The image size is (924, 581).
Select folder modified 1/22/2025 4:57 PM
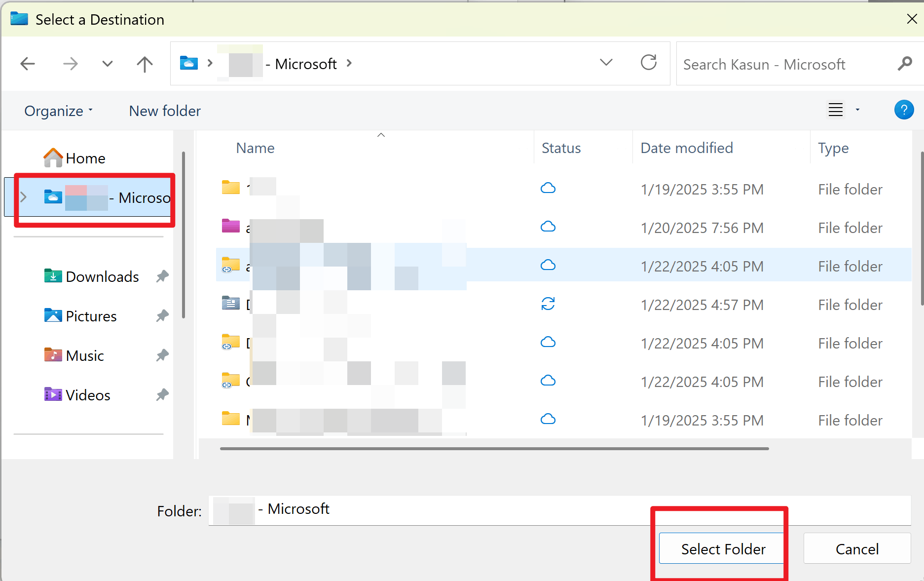coord(563,305)
